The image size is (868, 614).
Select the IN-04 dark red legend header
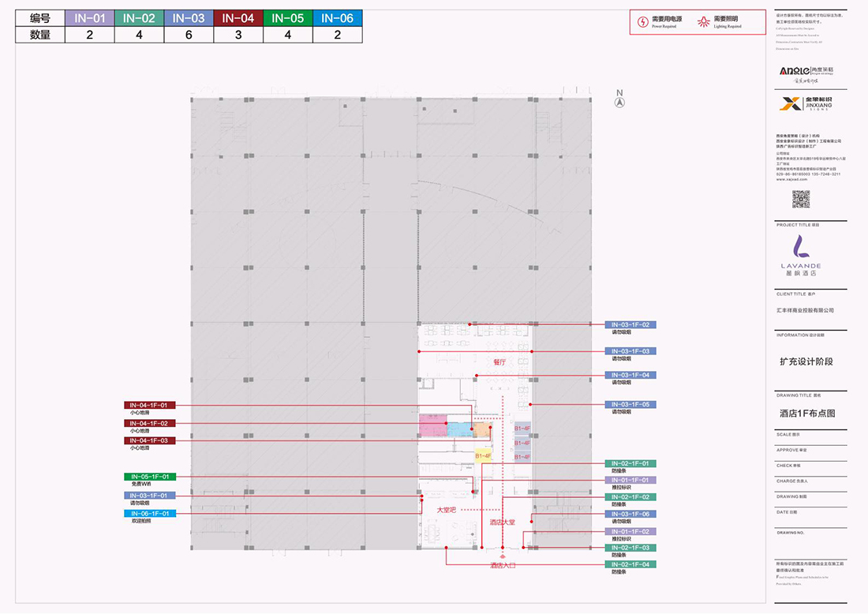238,18
